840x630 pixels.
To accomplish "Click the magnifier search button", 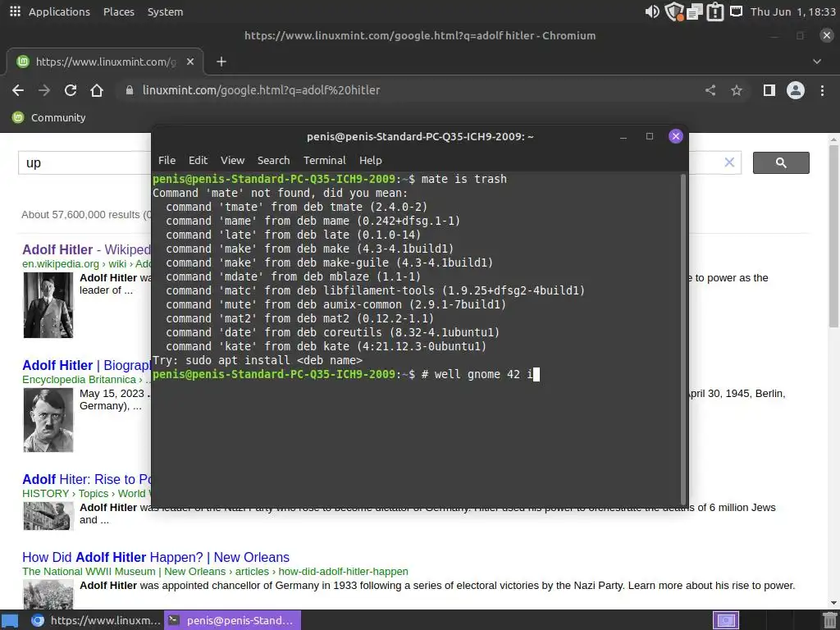I will (781, 162).
